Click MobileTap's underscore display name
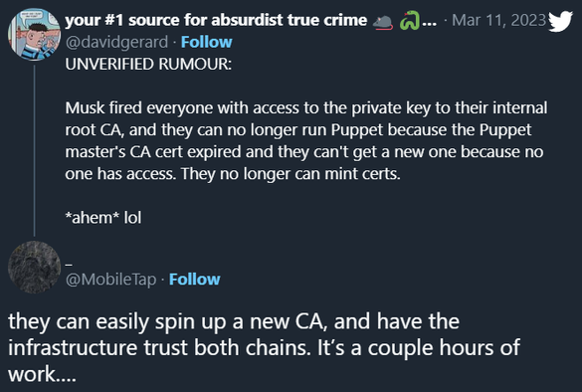The image size is (582, 392). pyautogui.click(x=69, y=265)
